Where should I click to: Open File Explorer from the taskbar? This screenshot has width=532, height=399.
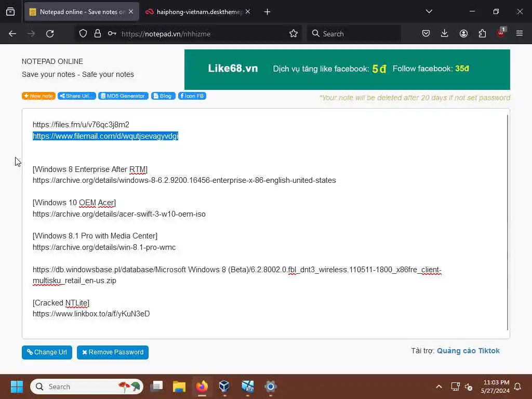click(179, 387)
